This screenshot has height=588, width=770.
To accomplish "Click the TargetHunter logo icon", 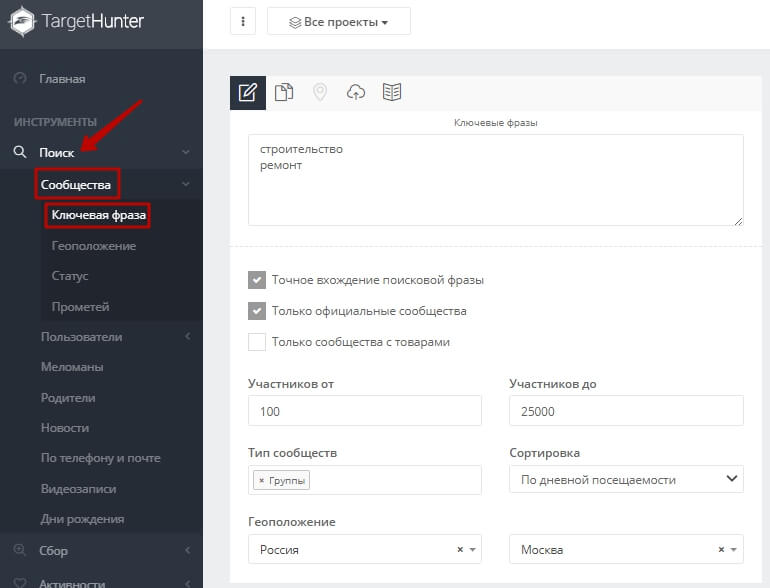I will 22,22.
